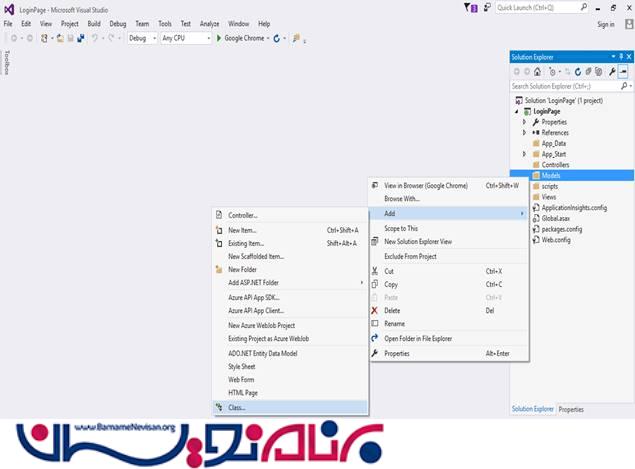The image size is (635, 469).
Task: Choose View in Browser (Google Chrome)
Action: point(449,185)
